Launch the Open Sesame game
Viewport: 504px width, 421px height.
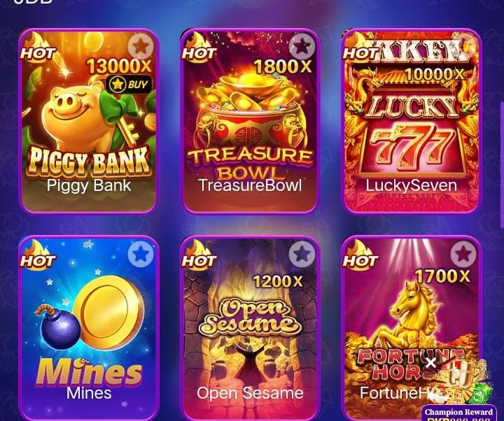pos(250,328)
